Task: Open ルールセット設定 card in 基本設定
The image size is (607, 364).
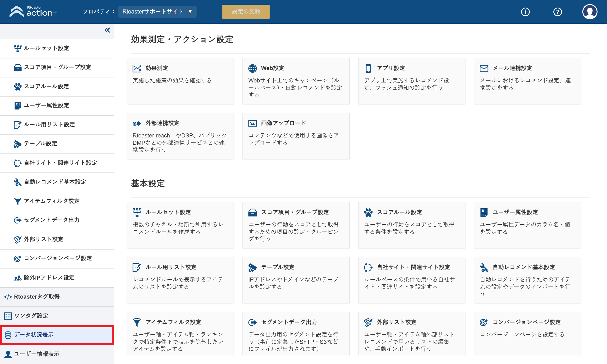Action: click(180, 225)
